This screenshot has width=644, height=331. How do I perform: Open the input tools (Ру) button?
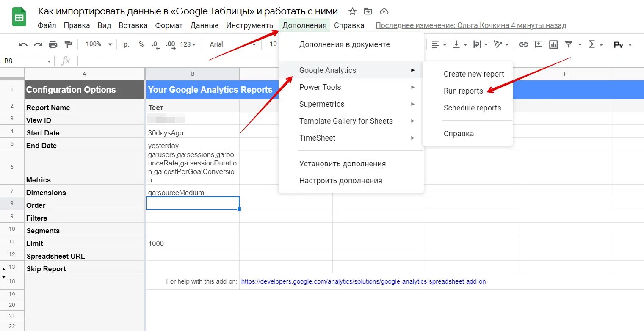[x=618, y=44]
